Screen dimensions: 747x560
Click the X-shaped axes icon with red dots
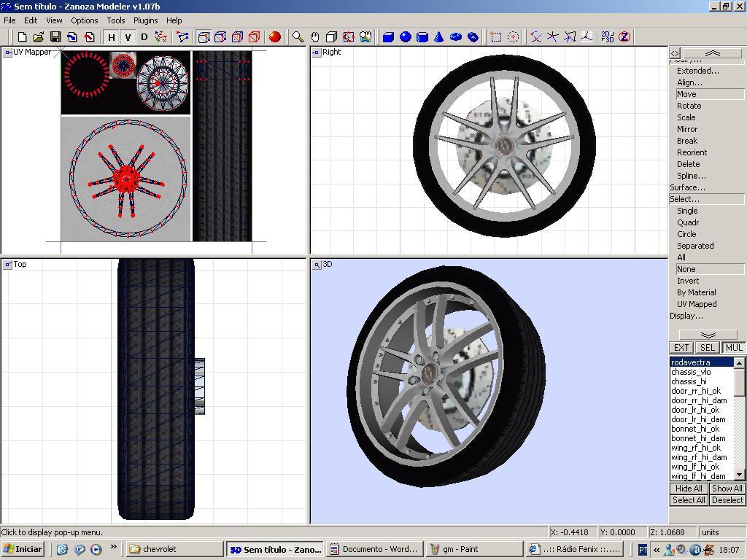tap(536, 37)
